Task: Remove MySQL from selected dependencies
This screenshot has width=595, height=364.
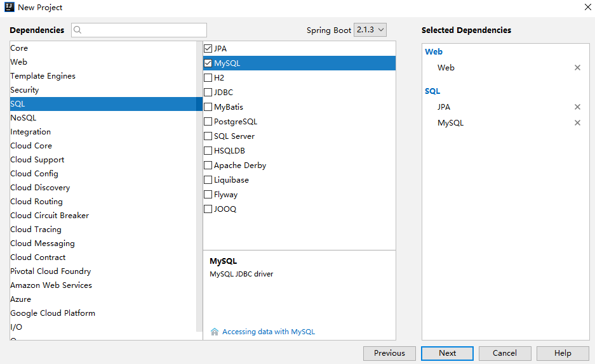Action: click(x=577, y=123)
